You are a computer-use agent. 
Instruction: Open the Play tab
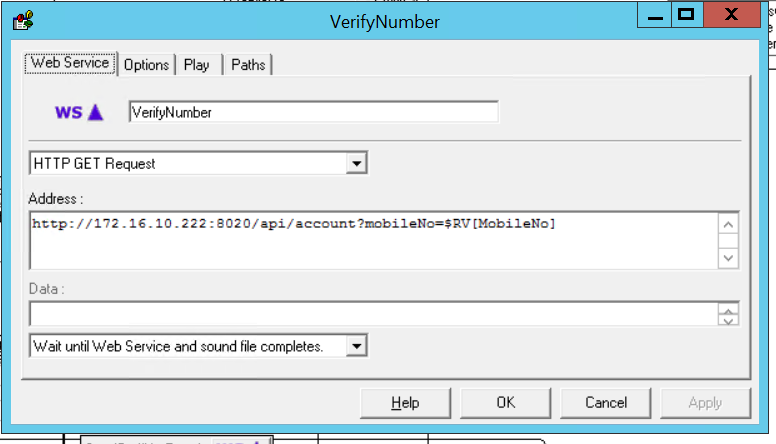(x=196, y=65)
